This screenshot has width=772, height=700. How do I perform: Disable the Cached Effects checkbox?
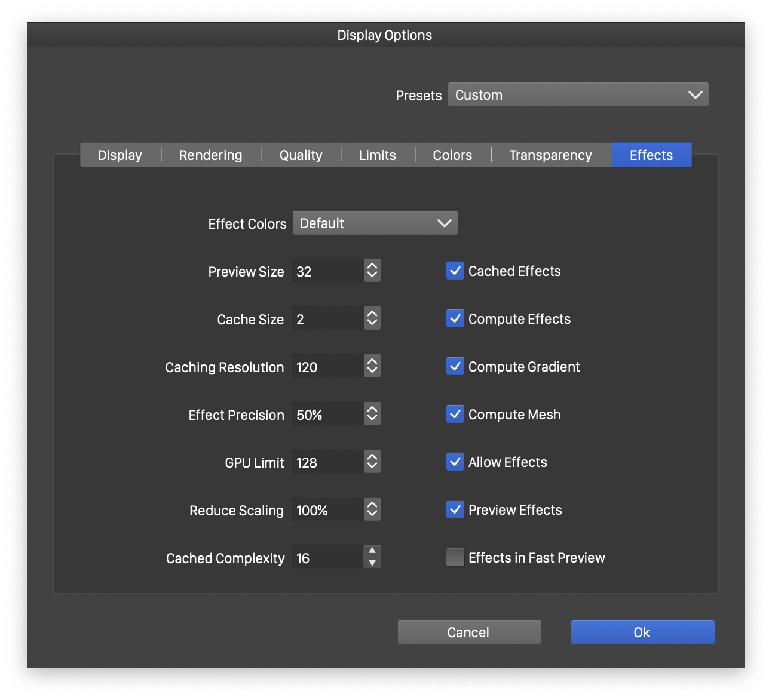tap(455, 271)
